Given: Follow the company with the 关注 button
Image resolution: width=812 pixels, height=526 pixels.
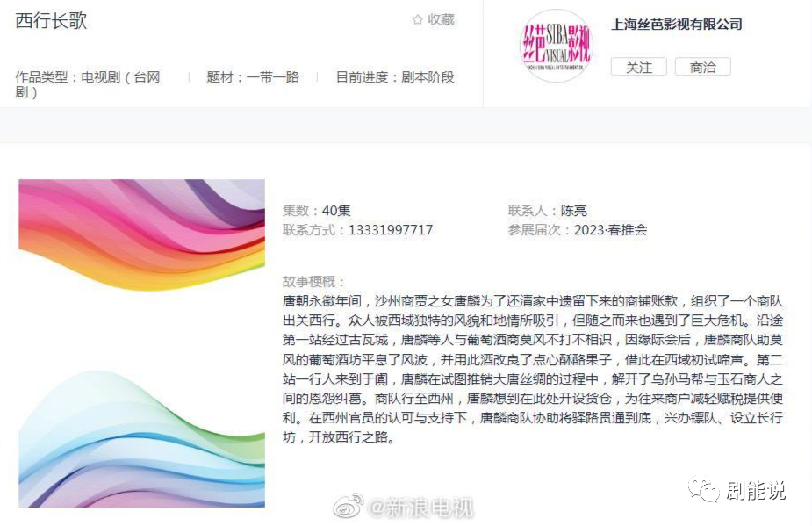Looking at the screenshot, I should (x=638, y=67).
